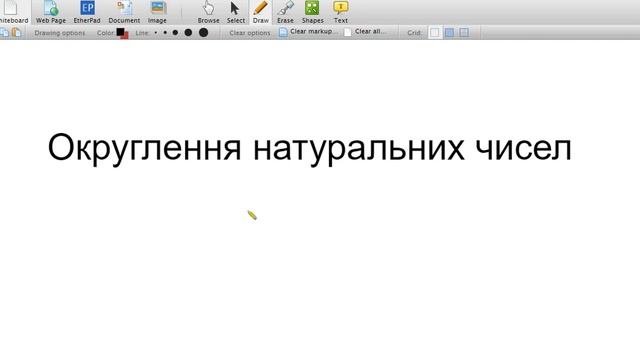Activate the Draw pencil tool
The image size is (640, 360).
click(x=260, y=12)
